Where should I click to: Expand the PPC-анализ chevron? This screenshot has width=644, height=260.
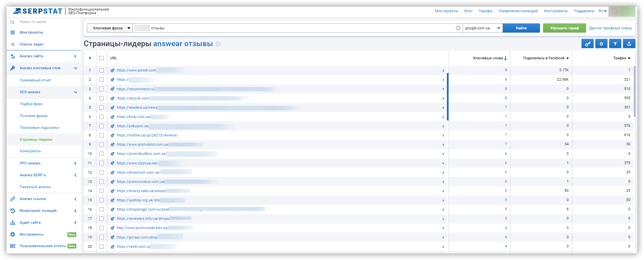coord(75,163)
